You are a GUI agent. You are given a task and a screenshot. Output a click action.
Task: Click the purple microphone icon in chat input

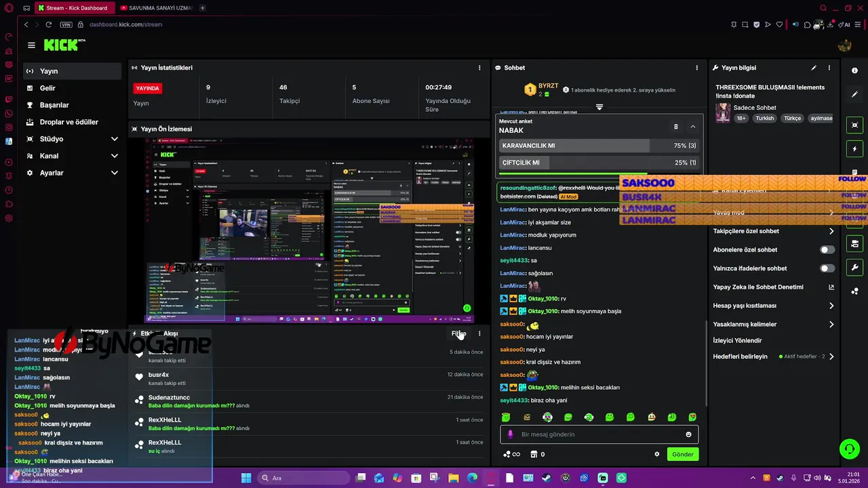pyautogui.click(x=511, y=434)
